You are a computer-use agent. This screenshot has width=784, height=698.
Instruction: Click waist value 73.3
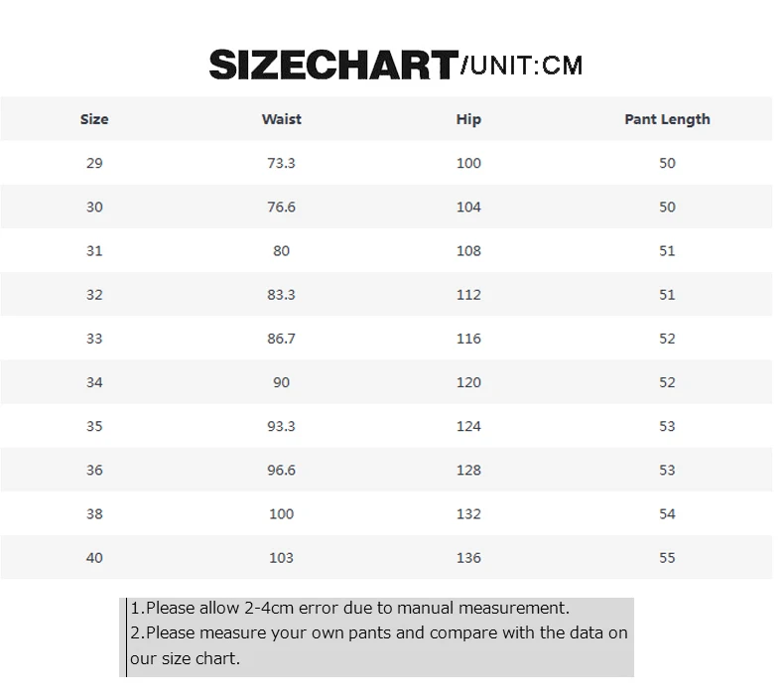281,163
